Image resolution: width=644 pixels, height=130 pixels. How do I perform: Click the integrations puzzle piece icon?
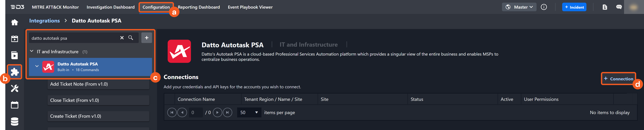point(14,72)
